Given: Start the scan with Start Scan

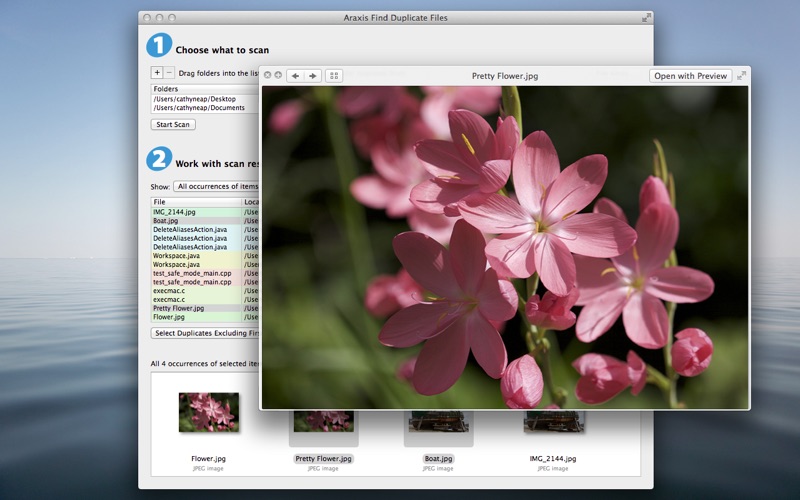Looking at the screenshot, I should [173, 124].
